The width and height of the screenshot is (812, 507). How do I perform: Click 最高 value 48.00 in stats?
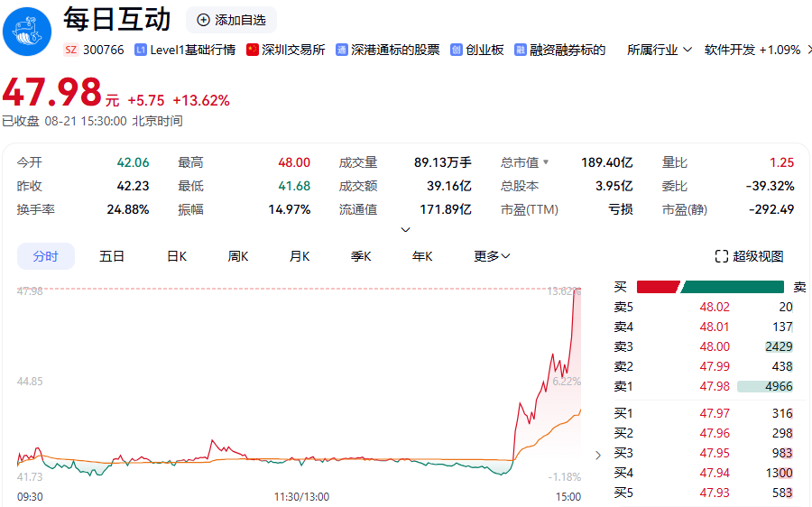coord(294,162)
